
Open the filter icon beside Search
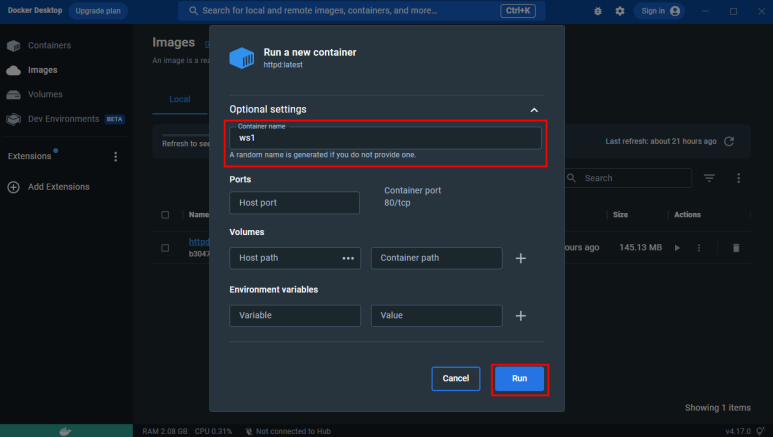709,178
